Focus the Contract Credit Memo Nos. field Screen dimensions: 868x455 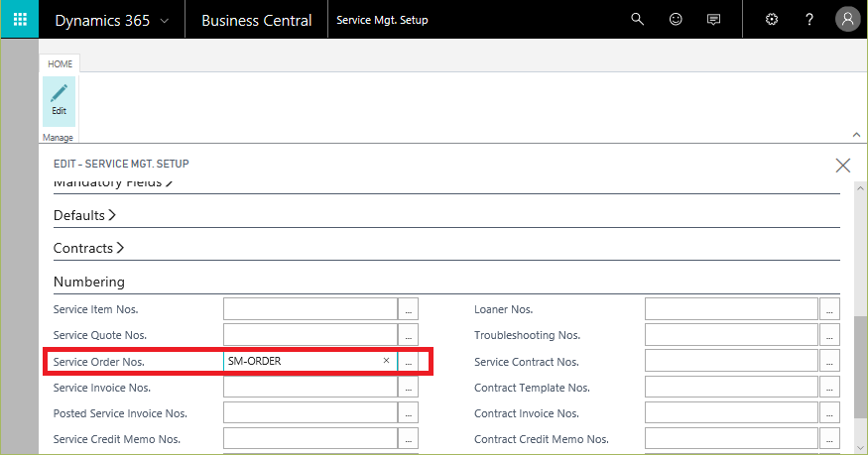click(731, 439)
